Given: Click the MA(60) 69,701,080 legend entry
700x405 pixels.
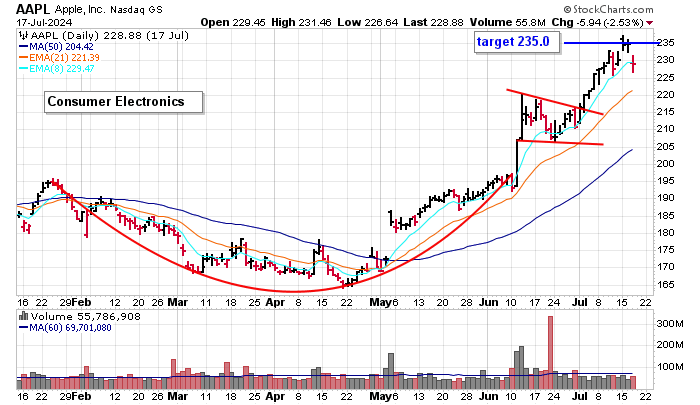Looking at the screenshot, I should (x=65, y=328).
